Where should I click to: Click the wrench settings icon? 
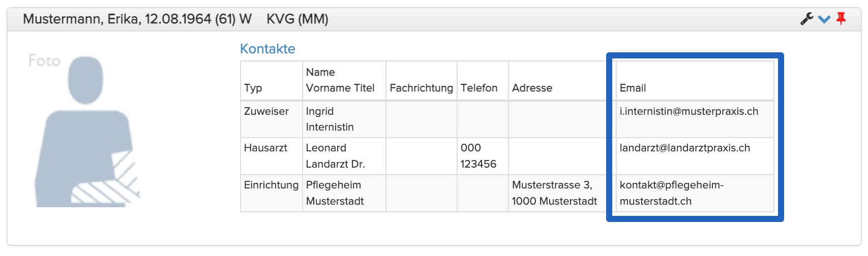806,19
